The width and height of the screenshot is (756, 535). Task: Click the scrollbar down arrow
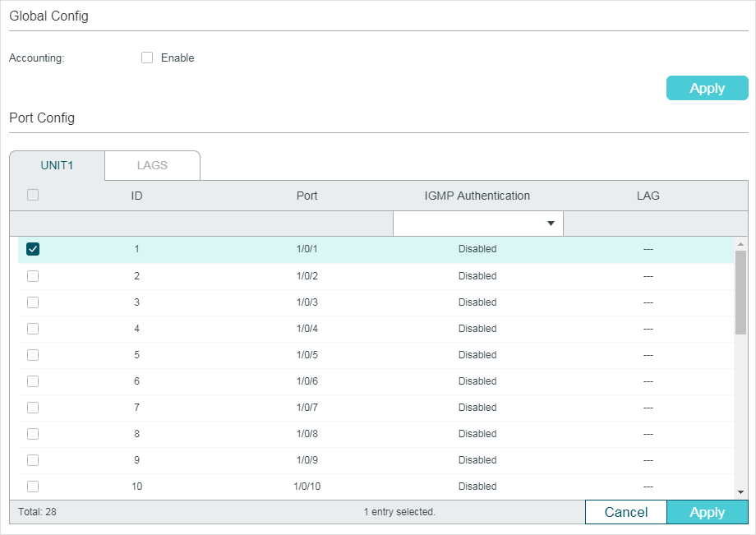(740, 491)
